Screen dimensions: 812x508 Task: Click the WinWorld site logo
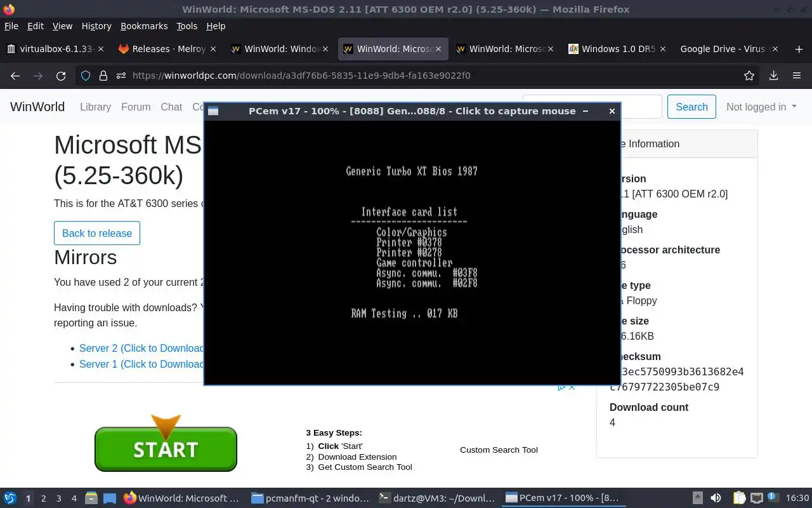click(37, 107)
